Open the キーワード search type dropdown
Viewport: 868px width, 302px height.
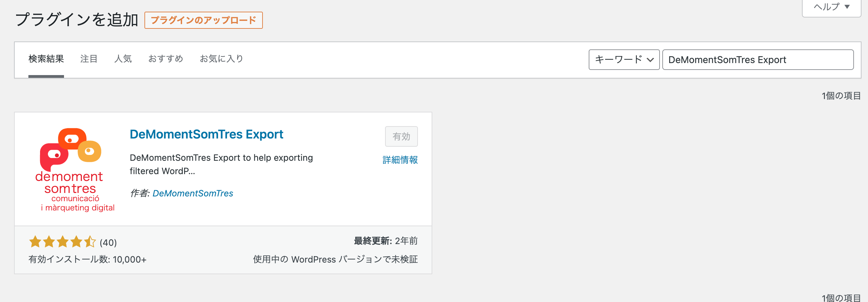624,60
